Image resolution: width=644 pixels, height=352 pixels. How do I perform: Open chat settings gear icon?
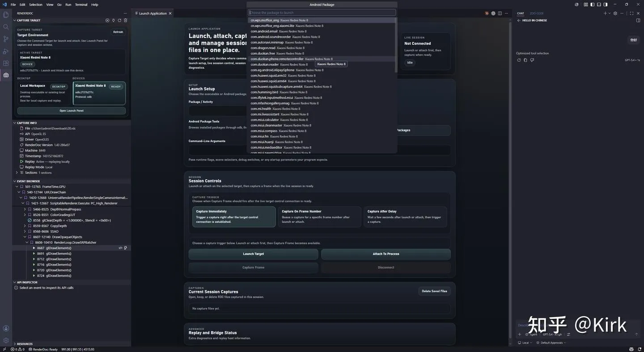click(615, 13)
